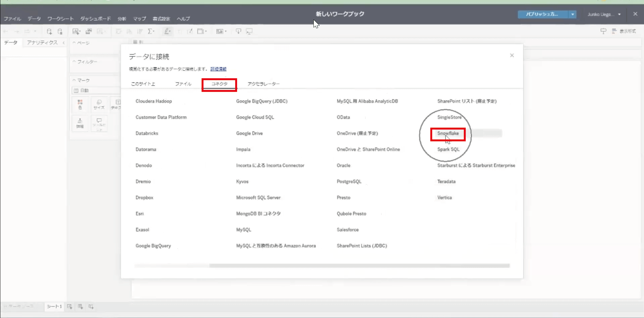Click the Swap rows and columns icon
644x318 pixels.
point(118,31)
